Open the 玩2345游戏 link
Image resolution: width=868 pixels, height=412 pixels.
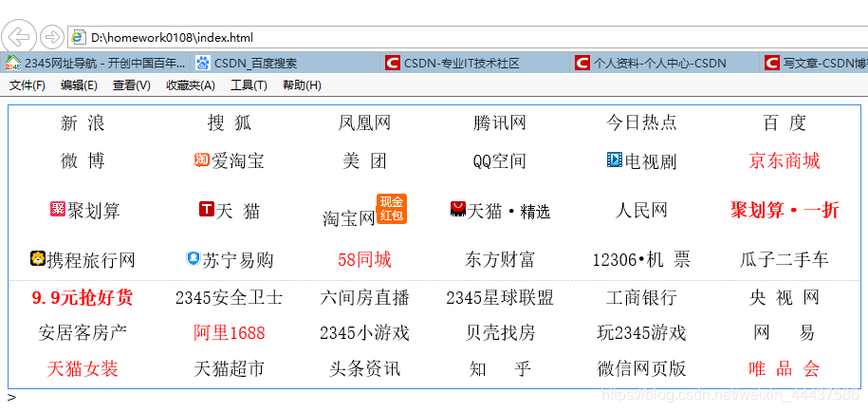click(641, 333)
